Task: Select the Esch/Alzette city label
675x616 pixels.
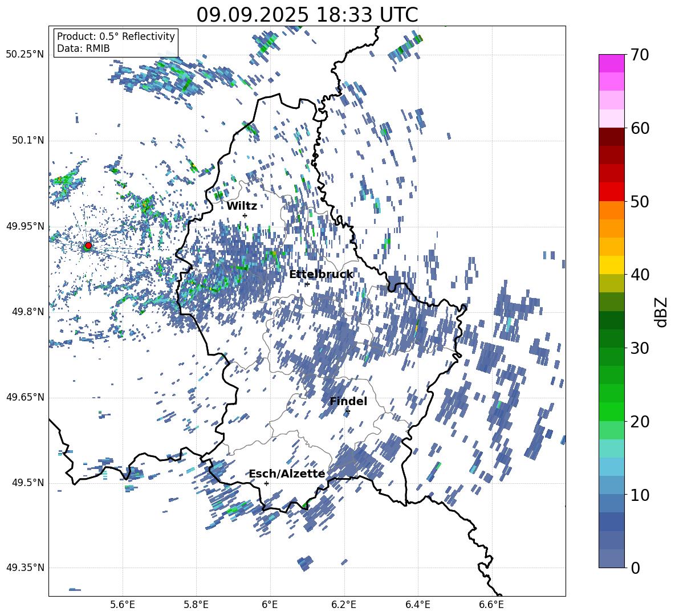Action: [x=287, y=474]
